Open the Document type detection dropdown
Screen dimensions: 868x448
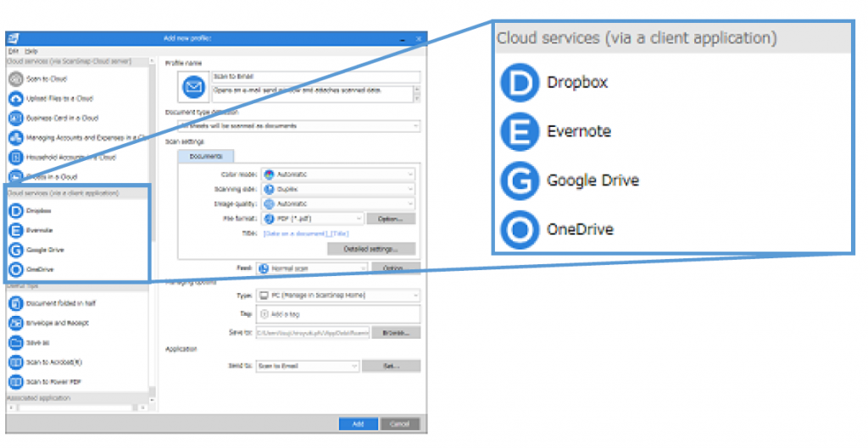click(298, 126)
